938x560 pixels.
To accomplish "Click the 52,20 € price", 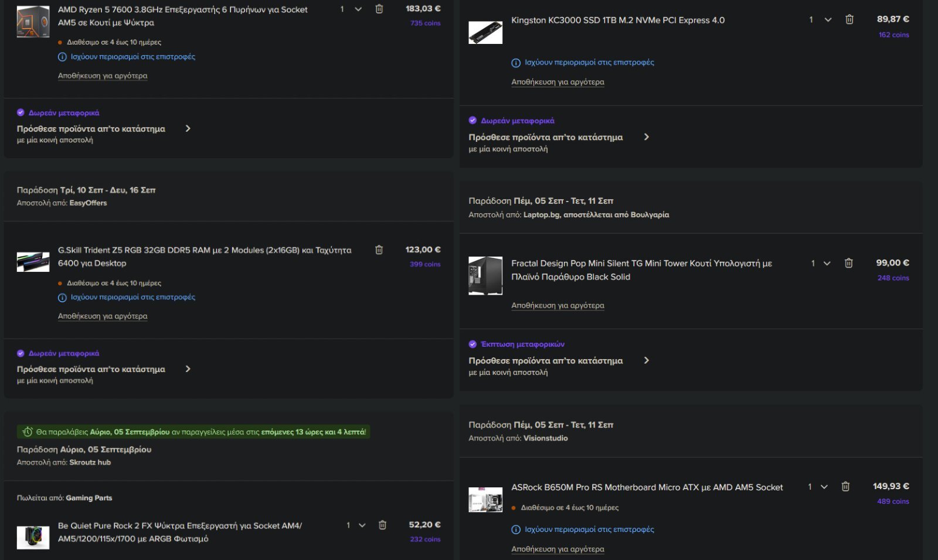I will pyautogui.click(x=424, y=525).
